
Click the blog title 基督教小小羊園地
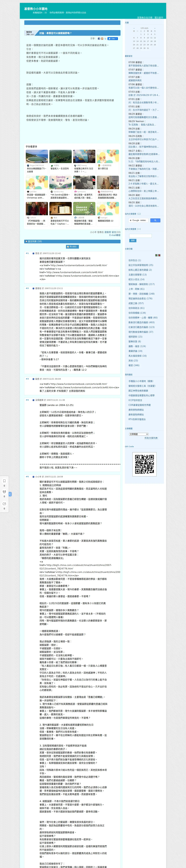point(36,9)
